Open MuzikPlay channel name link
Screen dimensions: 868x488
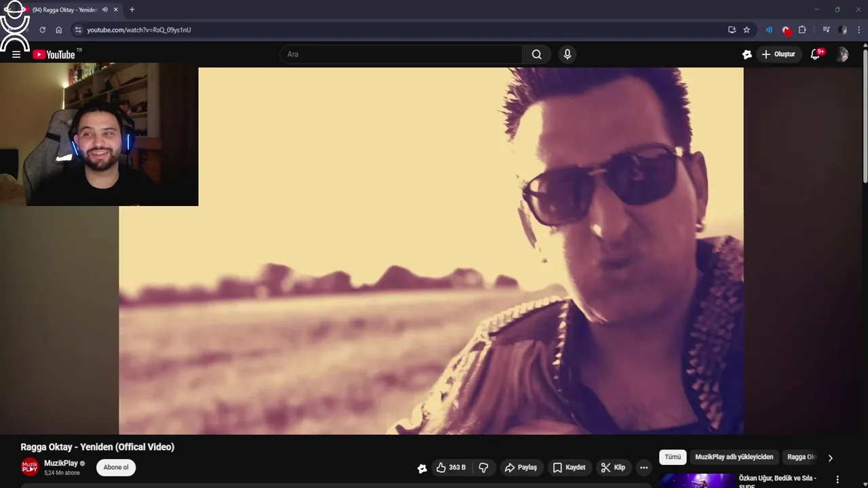coord(61,464)
